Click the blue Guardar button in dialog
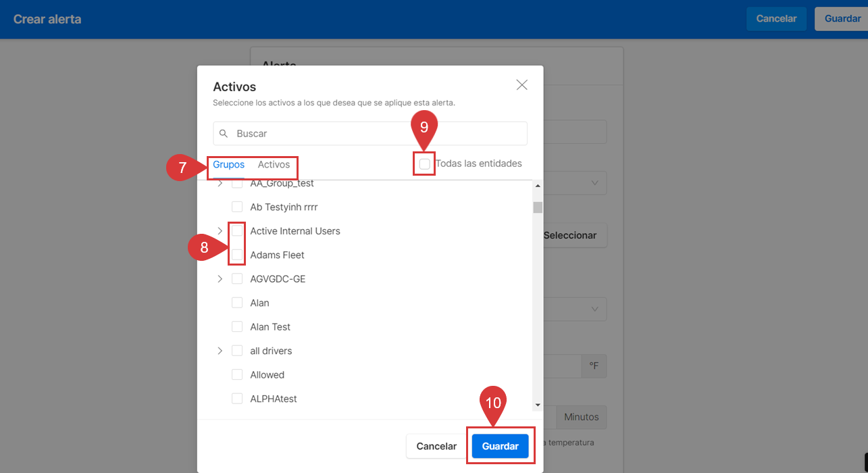Image resolution: width=868 pixels, height=473 pixels. pyautogui.click(x=500, y=446)
